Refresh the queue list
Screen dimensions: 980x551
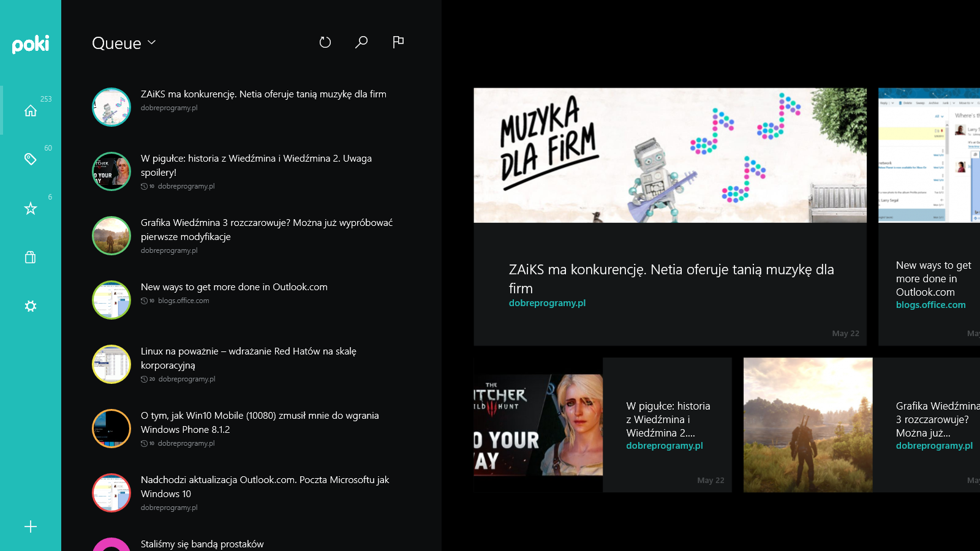click(x=325, y=42)
